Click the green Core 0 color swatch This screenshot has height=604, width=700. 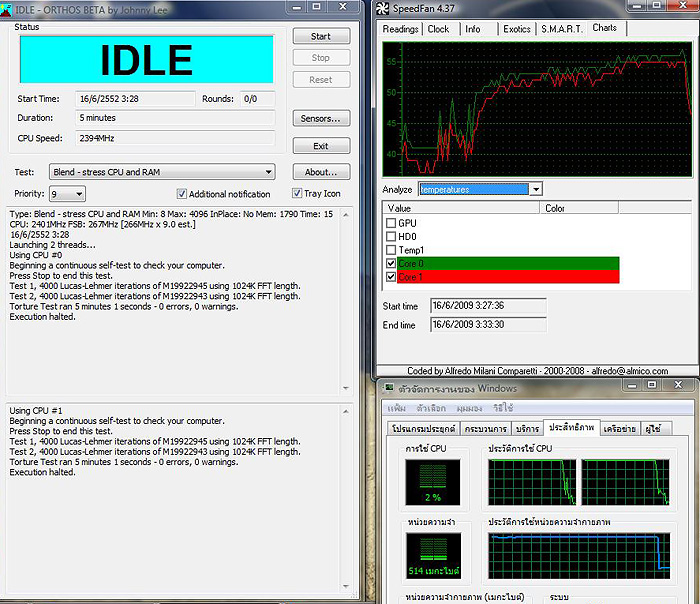508,263
